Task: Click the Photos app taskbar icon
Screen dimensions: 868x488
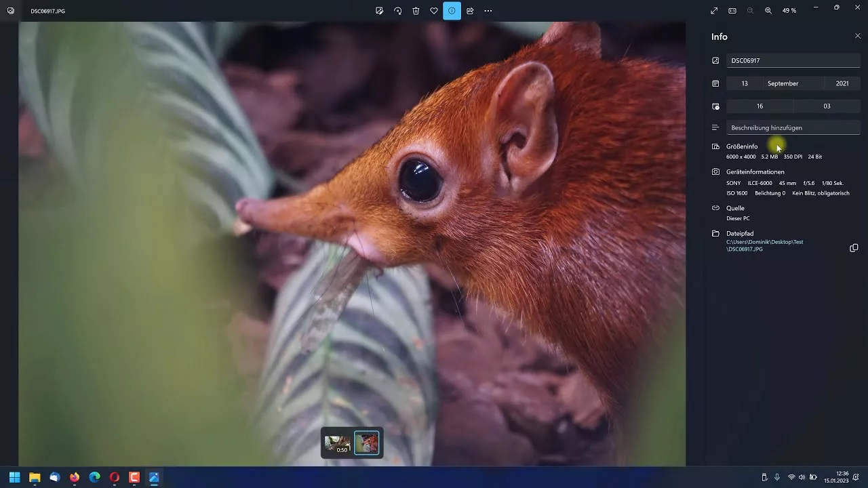Action: [154, 477]
